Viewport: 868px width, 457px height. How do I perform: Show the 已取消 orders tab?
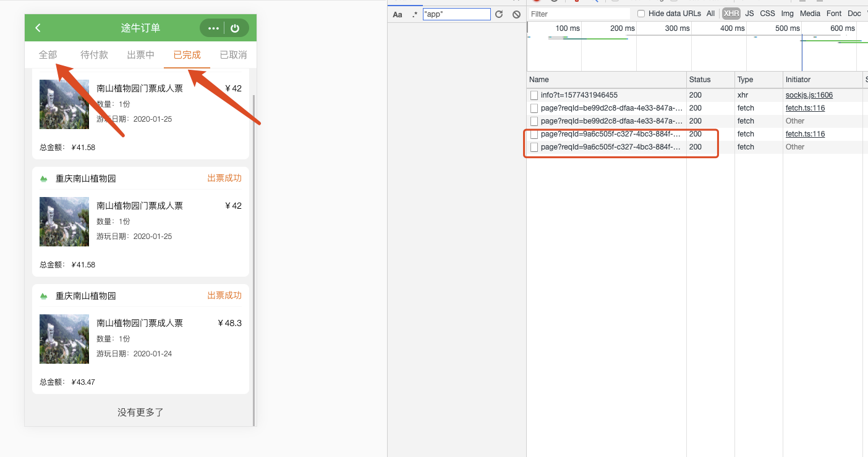pos(233,55)
